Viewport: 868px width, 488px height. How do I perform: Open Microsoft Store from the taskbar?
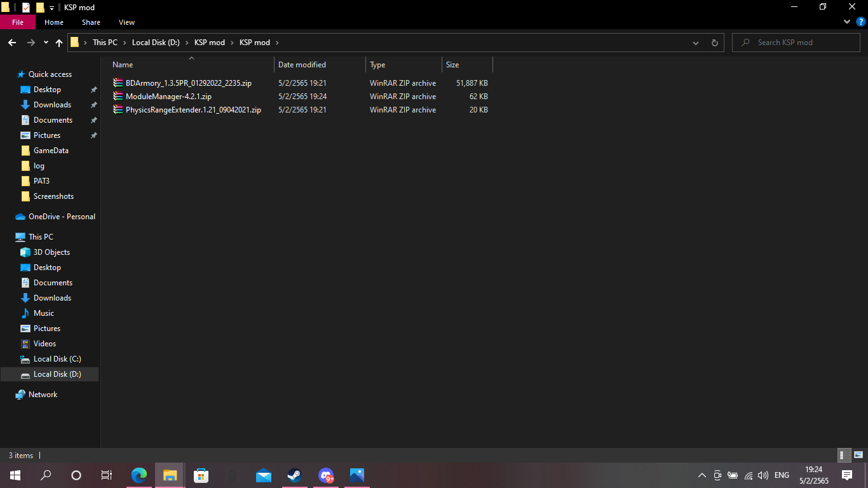(201, 475)
